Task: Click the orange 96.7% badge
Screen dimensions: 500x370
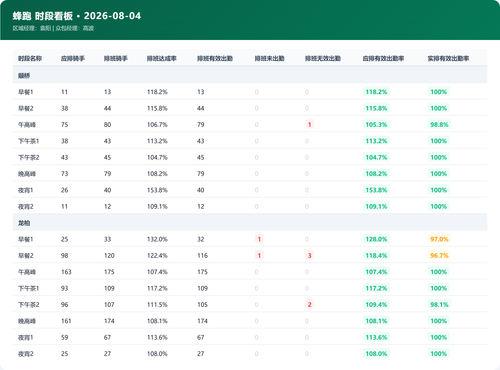Action: pos(439,256)
